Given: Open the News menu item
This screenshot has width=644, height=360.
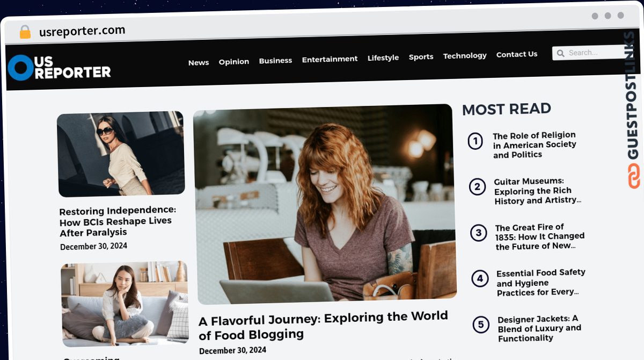Looking at the screenshot, I should tap(199, 63).
